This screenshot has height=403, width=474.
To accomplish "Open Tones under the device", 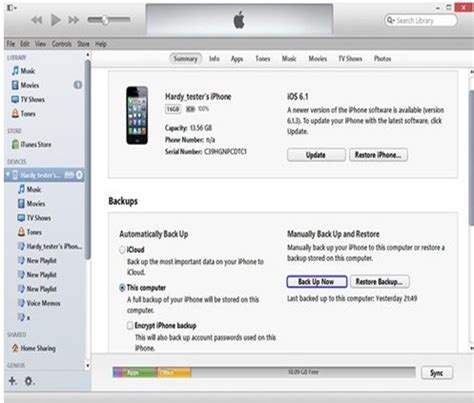I will point(30,232).
